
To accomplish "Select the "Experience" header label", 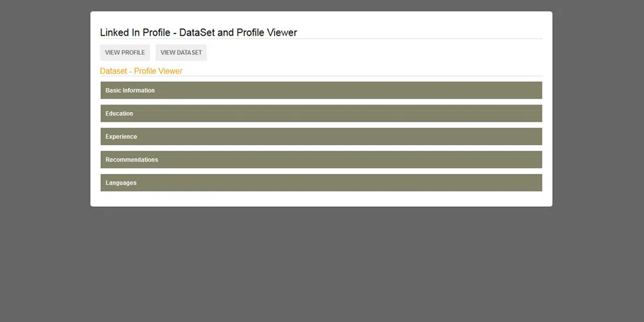I will 121,137.
